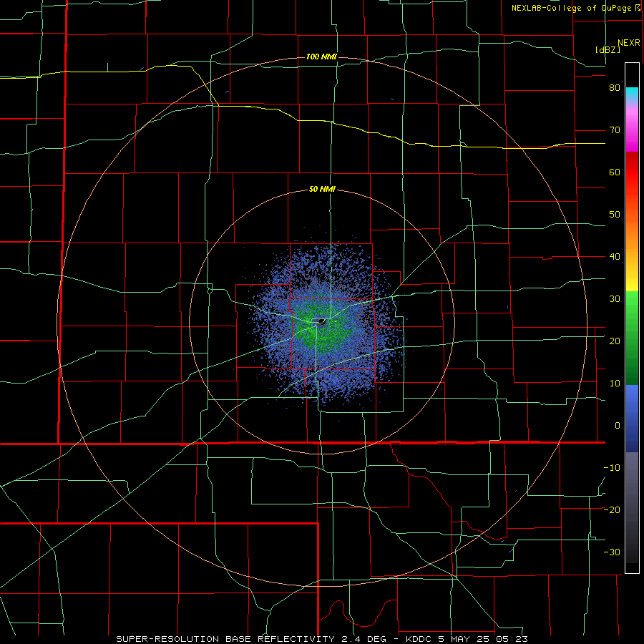The height and width of the screenshot is (644, 644).
Task: Click the yellow band of the color scale
Action: 632,279
